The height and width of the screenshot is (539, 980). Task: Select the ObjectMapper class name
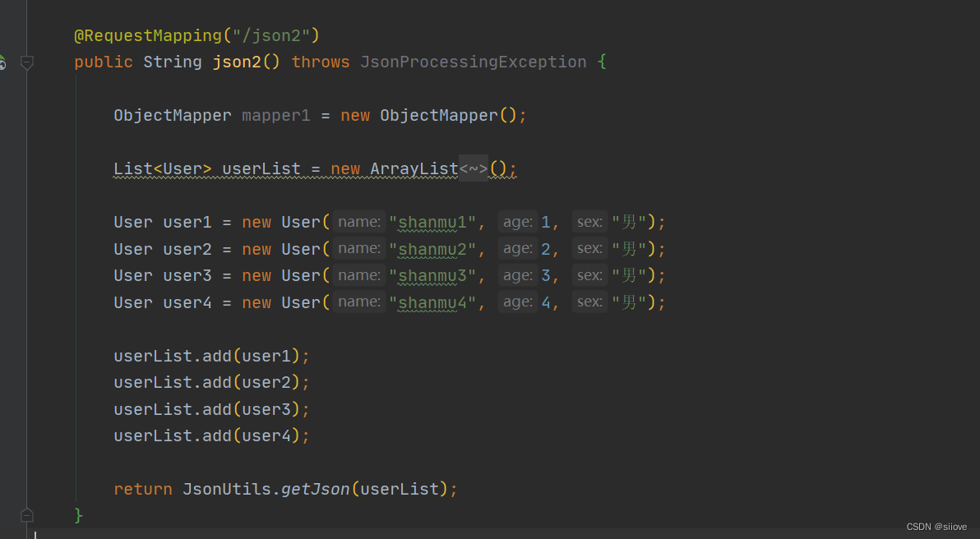(x=172, y=115)
